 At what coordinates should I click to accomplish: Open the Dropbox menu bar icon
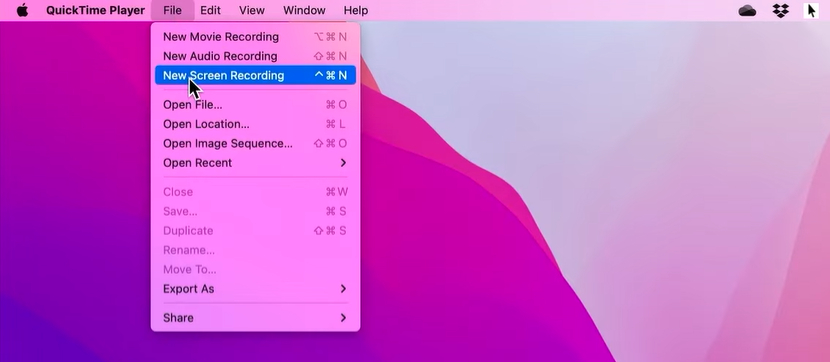point(781,11)
